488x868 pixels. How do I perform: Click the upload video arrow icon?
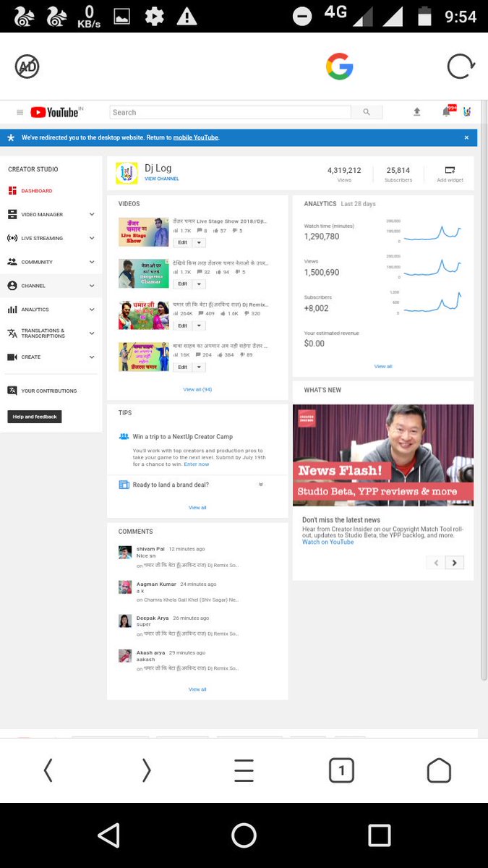click(417, 112)
